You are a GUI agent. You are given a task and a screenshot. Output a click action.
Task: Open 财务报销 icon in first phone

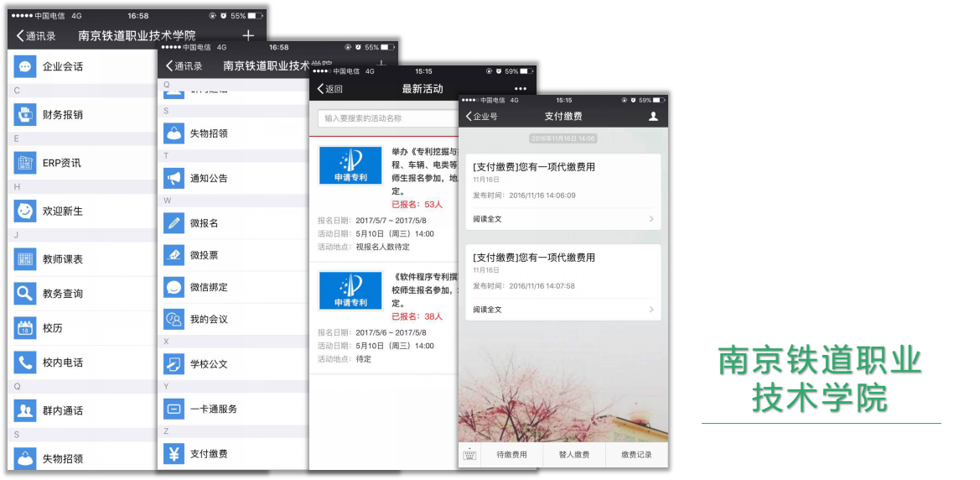25,114
